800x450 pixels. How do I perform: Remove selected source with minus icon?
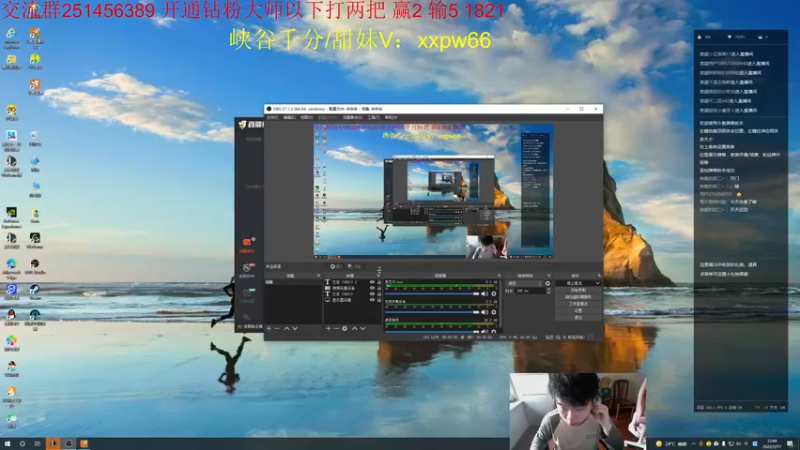(336, 329)
